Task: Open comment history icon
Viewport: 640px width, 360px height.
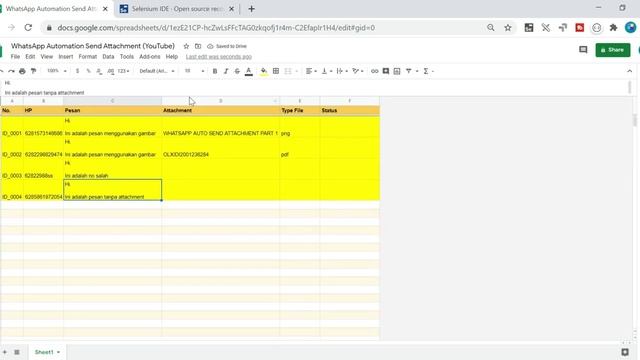Action: click(x=583, y=50)
